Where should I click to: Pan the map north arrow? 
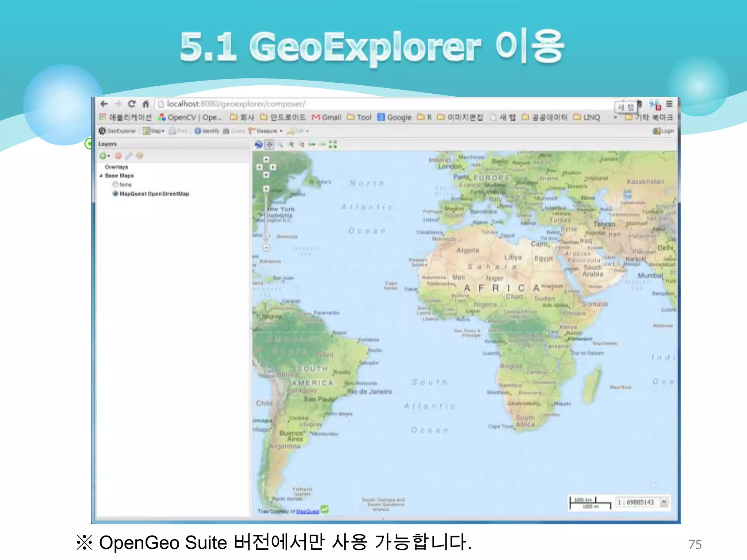pyautogui.click(x=266, y=159)
